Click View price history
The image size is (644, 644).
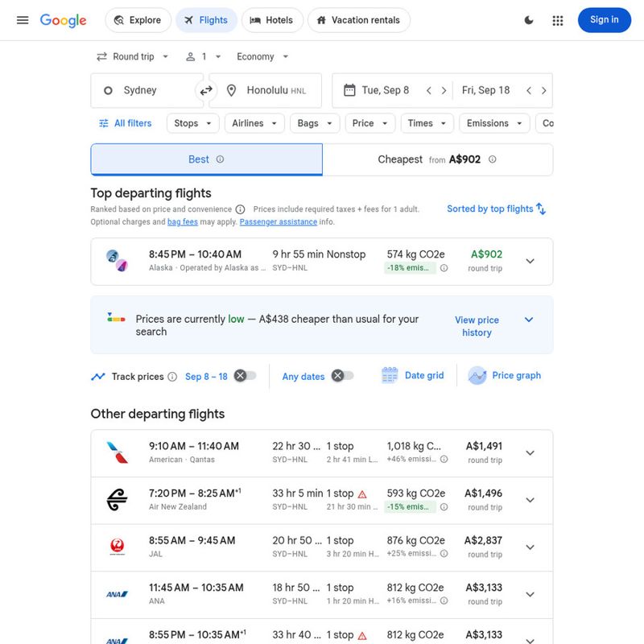[477, 326]
